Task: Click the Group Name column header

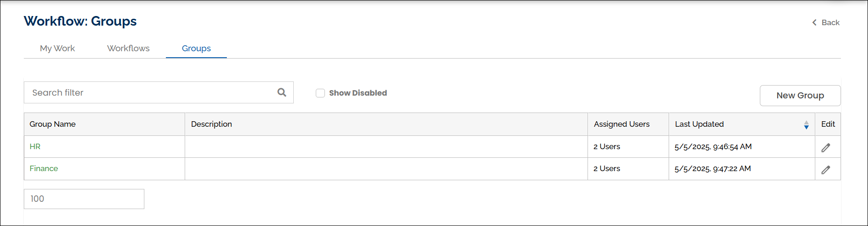Action: click(53, 124)
